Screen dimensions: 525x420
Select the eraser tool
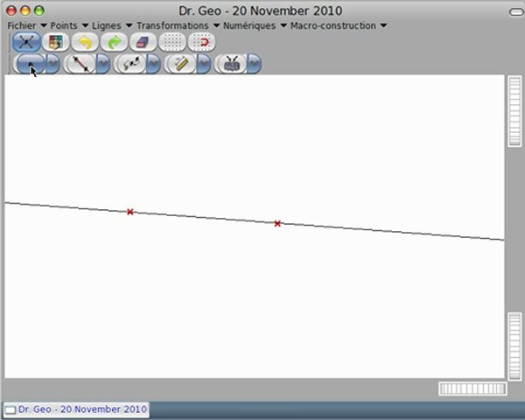coord(143,42)
